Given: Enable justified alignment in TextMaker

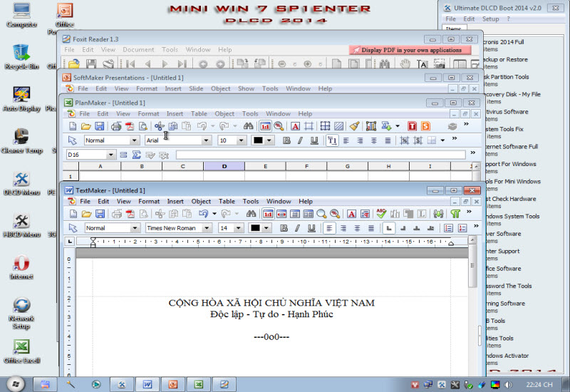Looking at the screenshot, I should [371, 228].
